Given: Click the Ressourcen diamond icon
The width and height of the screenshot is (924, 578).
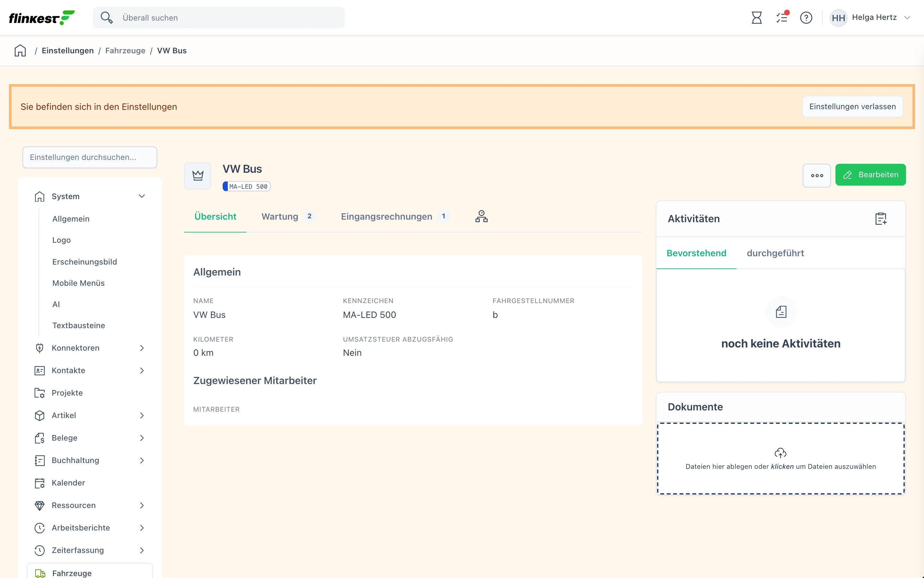Looking at the screenshot, I should click(x=40, y=505).
